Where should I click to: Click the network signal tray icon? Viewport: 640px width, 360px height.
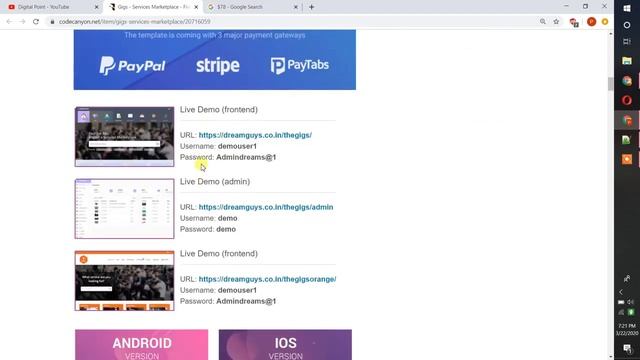pos(621,312)
